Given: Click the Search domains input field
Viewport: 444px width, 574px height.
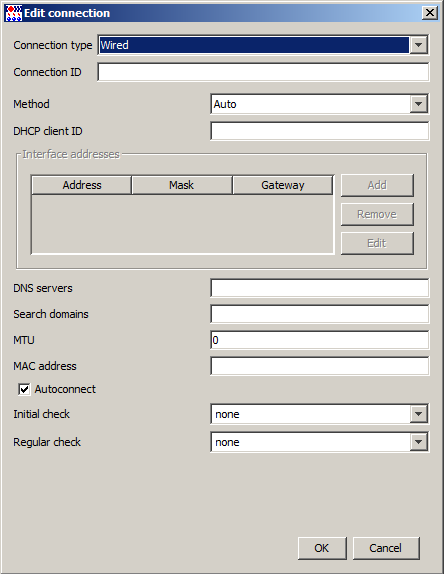Looking at the screenshot, I should point(319,314).
